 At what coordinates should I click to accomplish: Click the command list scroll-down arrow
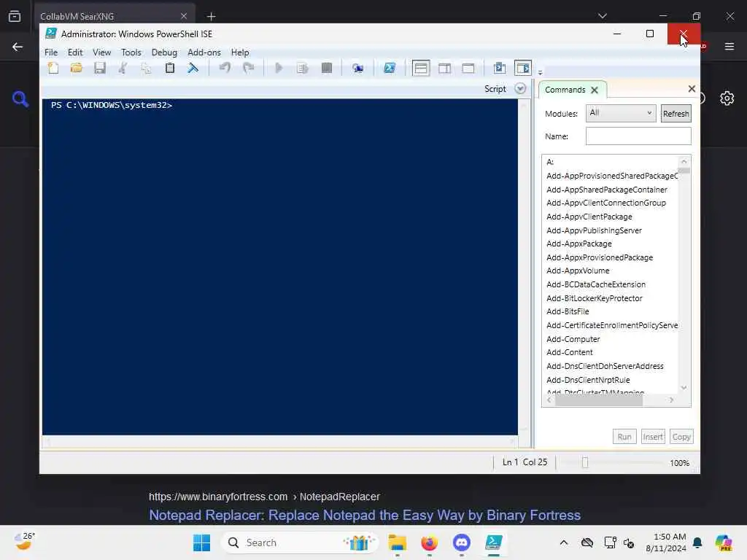pos(684,388)
